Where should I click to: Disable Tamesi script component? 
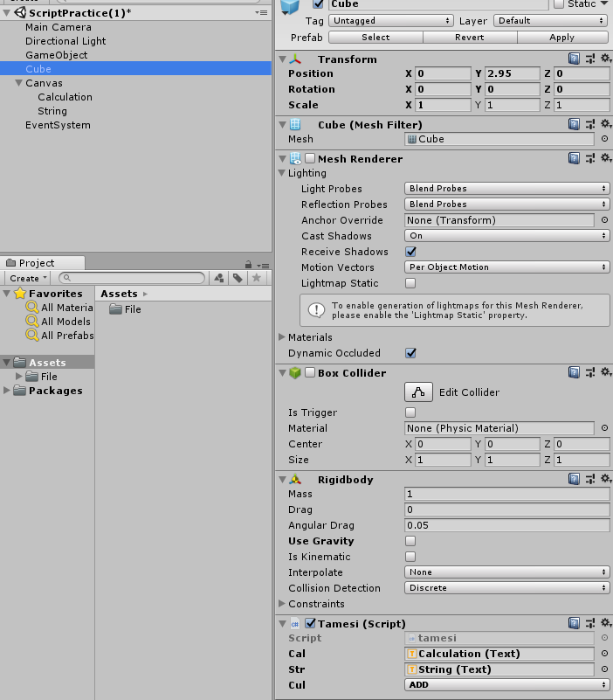(x=311, y=623)
